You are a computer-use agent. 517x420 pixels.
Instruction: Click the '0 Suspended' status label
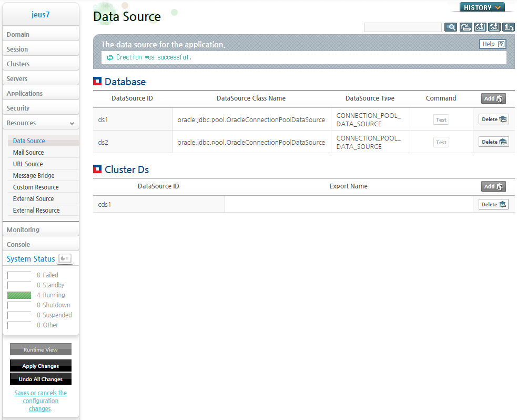click(x=54, y=315)
